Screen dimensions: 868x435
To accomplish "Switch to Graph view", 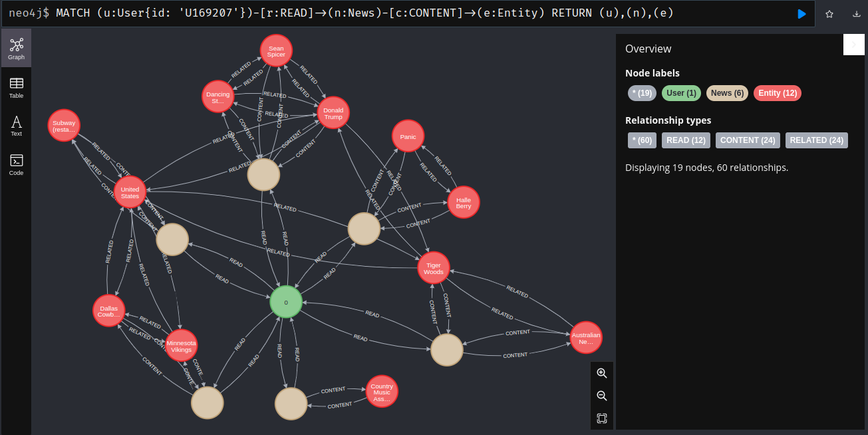I will point(16,49).
